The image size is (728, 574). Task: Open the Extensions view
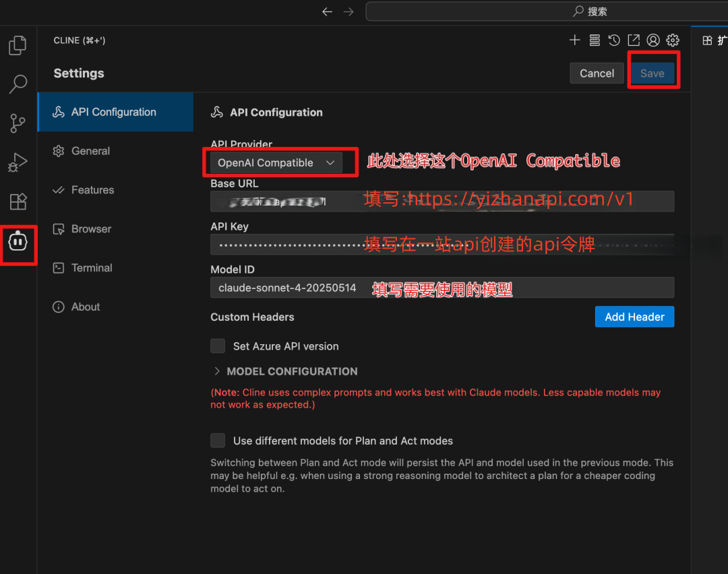pos(18,201)
